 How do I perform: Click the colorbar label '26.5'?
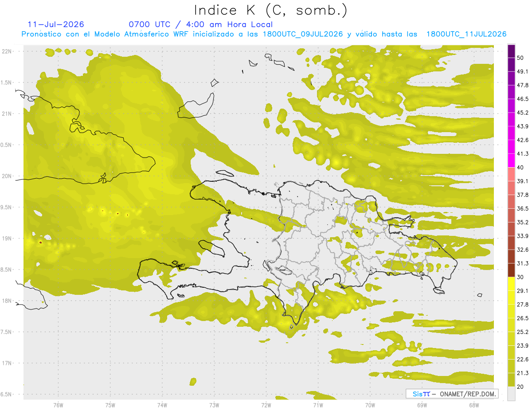[523, 318]
